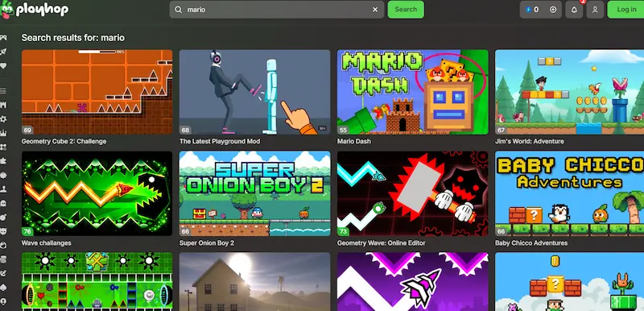Click Super Onion Boy 2 title link

click(x=207, y=243)
